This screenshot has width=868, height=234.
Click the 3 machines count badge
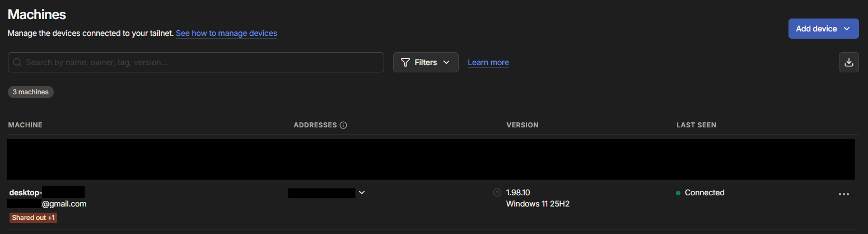[31, 91]
